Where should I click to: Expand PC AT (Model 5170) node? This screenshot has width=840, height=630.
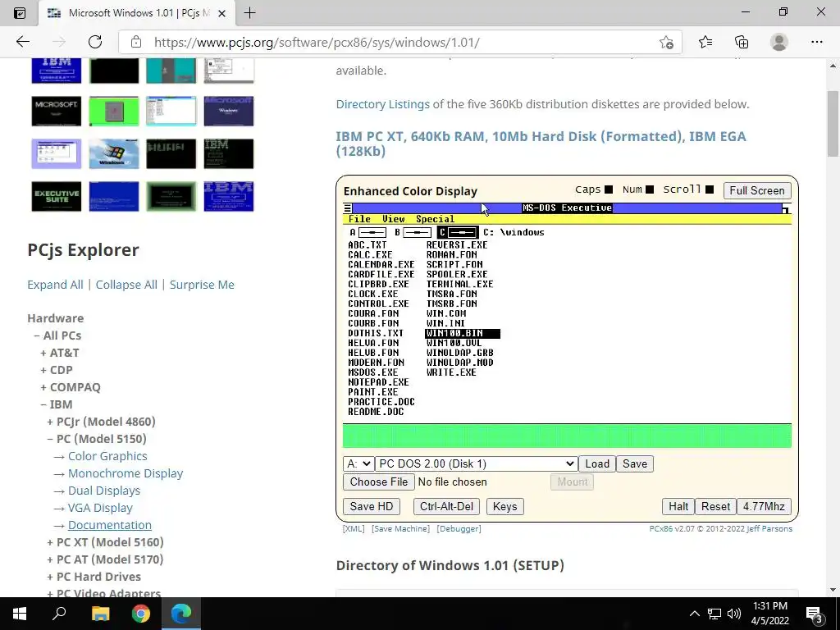point(50,559)
